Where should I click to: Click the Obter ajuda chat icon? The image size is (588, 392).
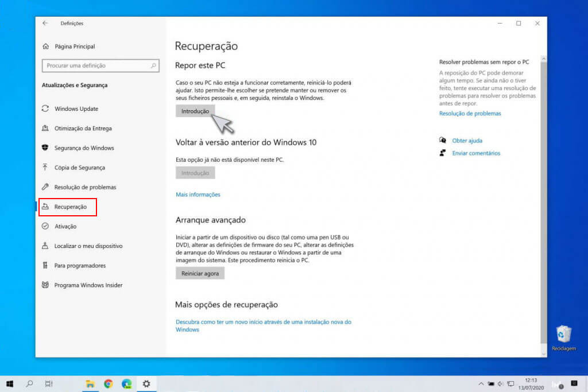pos(443,140)
